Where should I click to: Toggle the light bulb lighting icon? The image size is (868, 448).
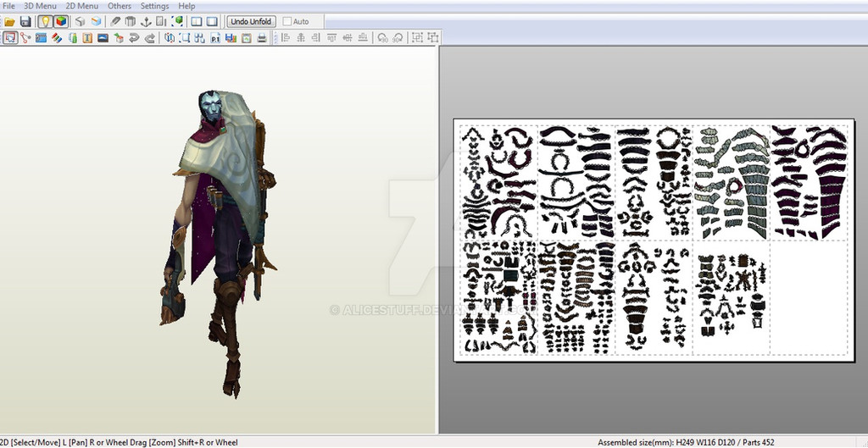tap(45, 21)
